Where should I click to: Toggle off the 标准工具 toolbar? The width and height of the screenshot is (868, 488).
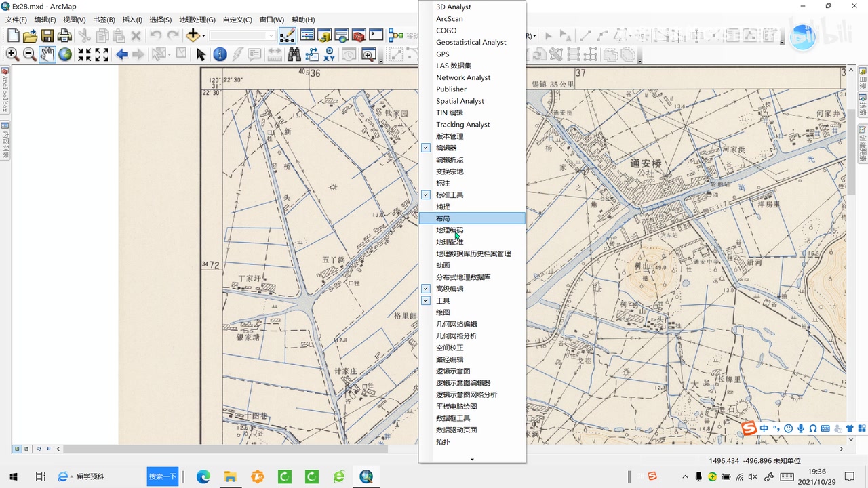(x=450, y=195)
